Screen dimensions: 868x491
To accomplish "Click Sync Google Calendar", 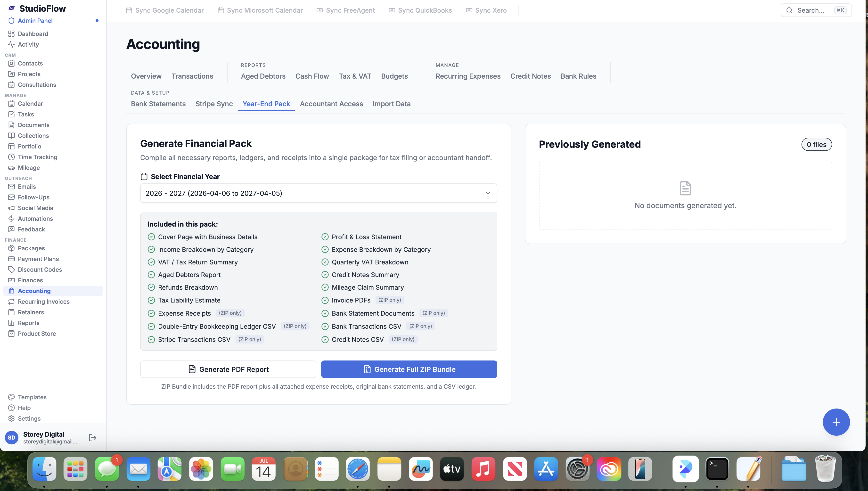I will (x=164, y=10).
